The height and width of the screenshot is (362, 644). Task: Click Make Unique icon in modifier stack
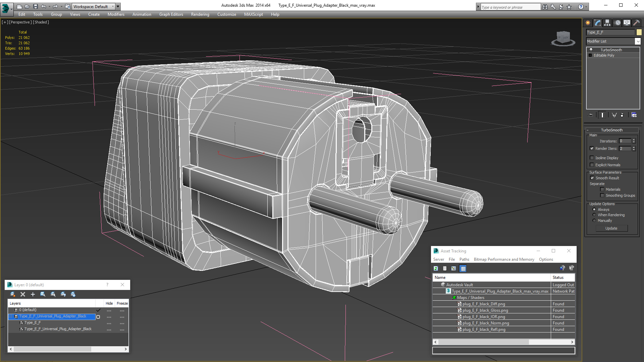click(x=614, y=115)
